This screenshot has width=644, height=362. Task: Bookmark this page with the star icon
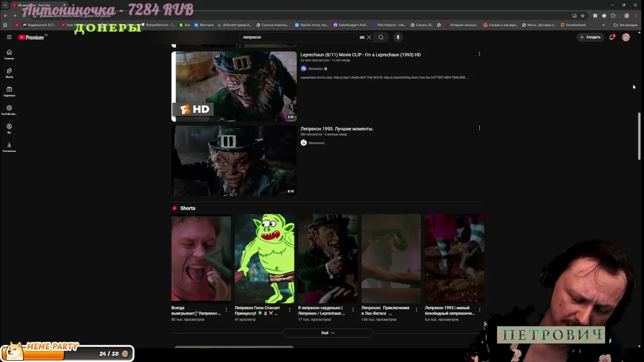point(583,16)
